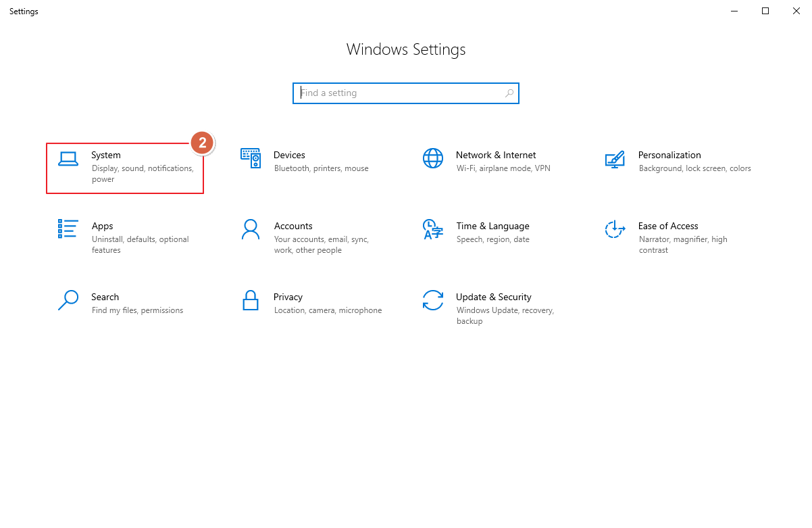Image resolution: width=812 pixels, height=528 pixels.
Task: Click 'Windows Update, recovery, backup' description
Action: 505,316
